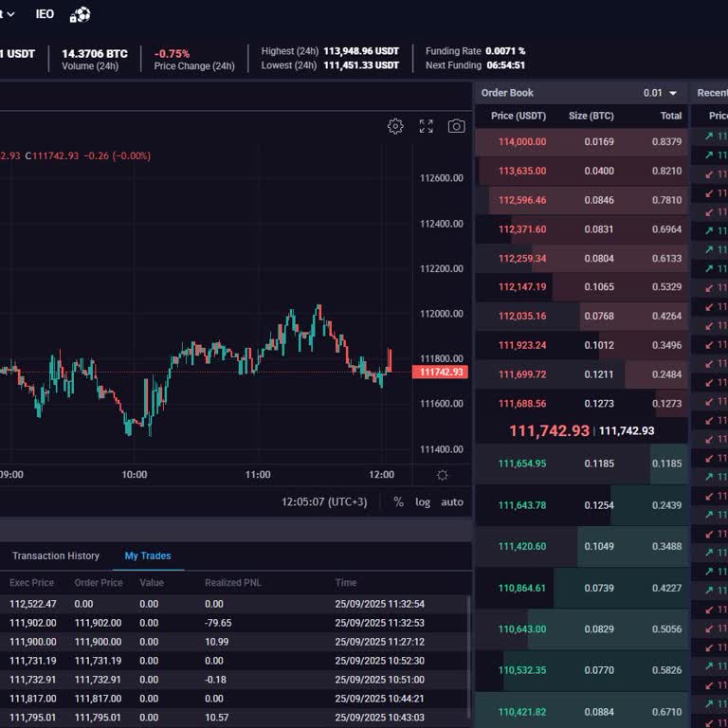
Task: Click Highest (24h) 113,948.96 USDT
Action: tap(361, 51)
